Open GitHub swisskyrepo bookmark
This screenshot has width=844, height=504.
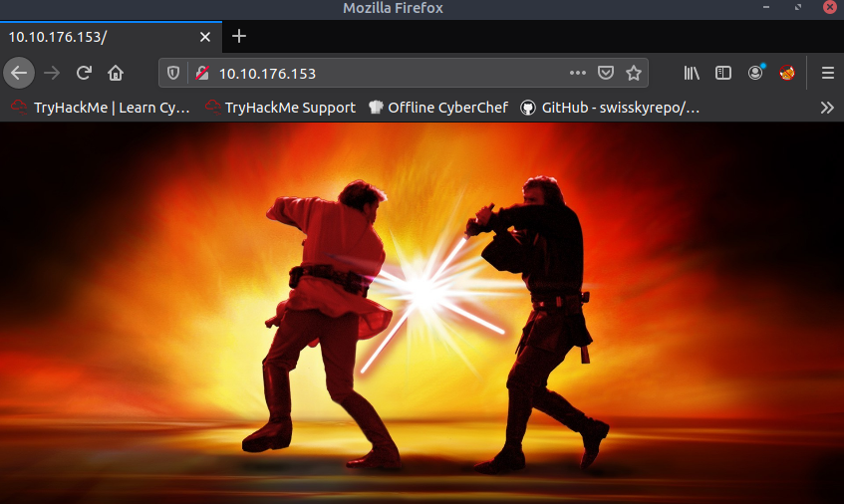(x=611, y=108)
